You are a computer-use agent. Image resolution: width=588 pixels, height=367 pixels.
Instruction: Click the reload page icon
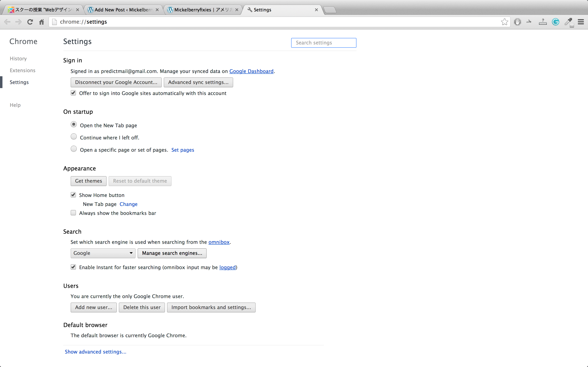pos(30,22)
